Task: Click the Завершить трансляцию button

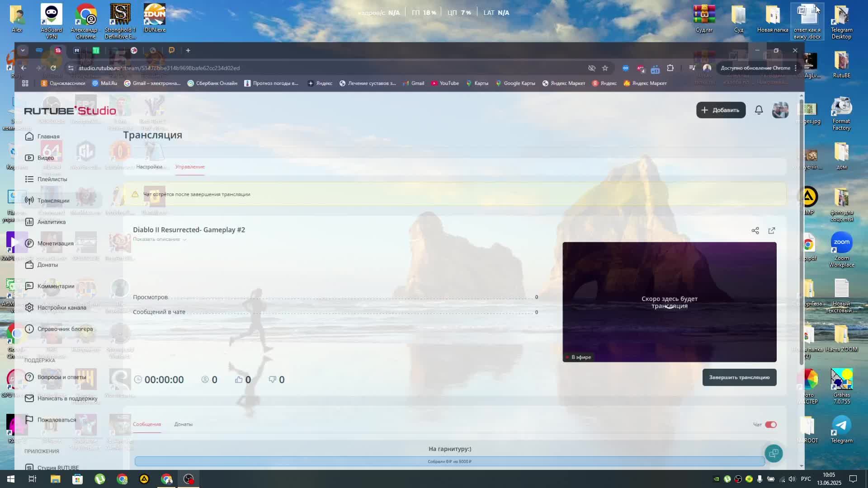Action: [x=739, y=378]
